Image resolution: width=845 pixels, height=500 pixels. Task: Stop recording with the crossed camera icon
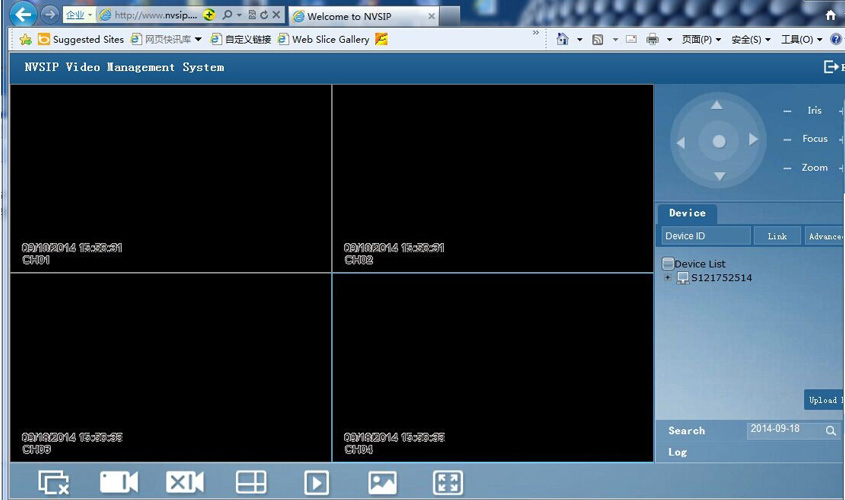184,483
